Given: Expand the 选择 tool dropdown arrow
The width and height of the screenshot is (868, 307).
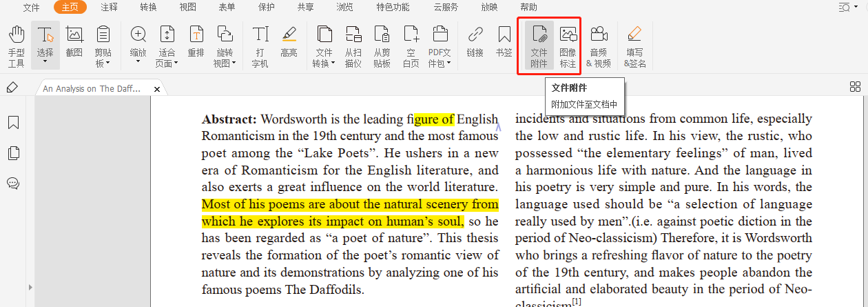Looking at the screenshot, I should pos(45,62).
